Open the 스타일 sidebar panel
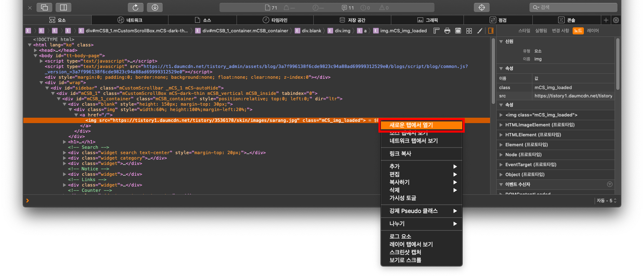The width and height of the screenshot is (644, 276). (524, 31)
